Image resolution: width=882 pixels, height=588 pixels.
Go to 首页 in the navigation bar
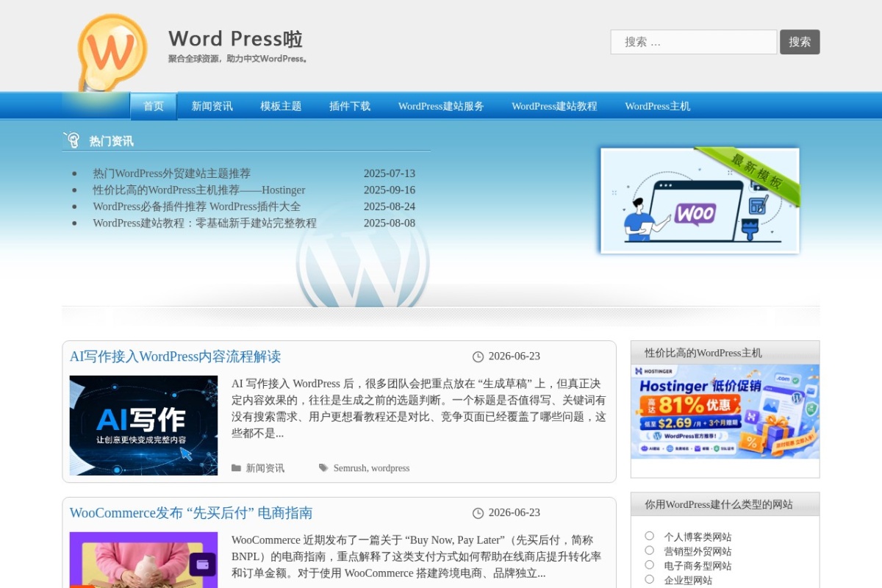coord(154,106)
